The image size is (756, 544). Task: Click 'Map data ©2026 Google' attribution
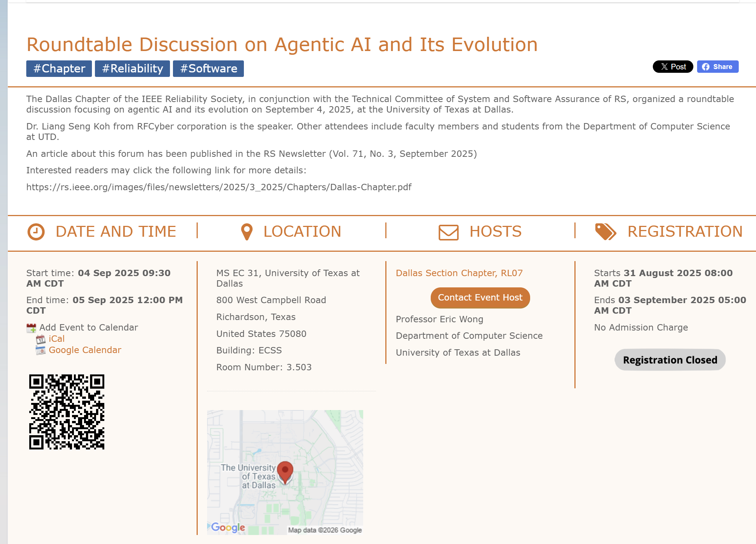pos(325,530)
